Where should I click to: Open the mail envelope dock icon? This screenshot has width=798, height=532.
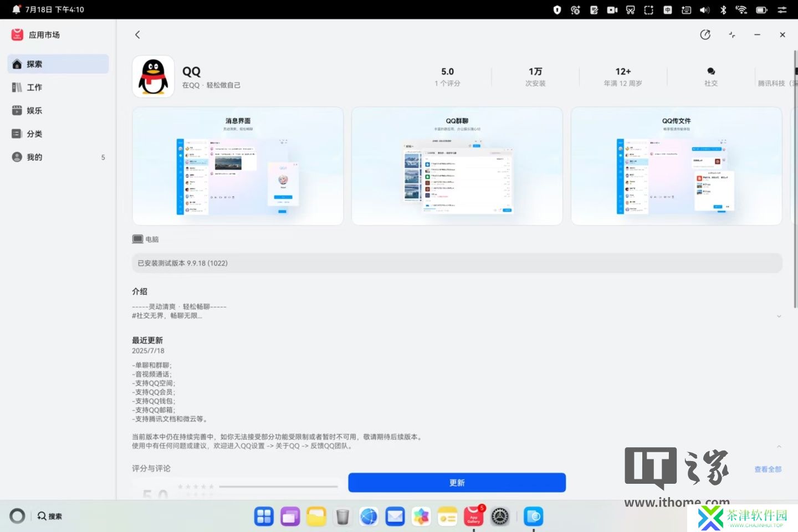[x=395, y=516]
